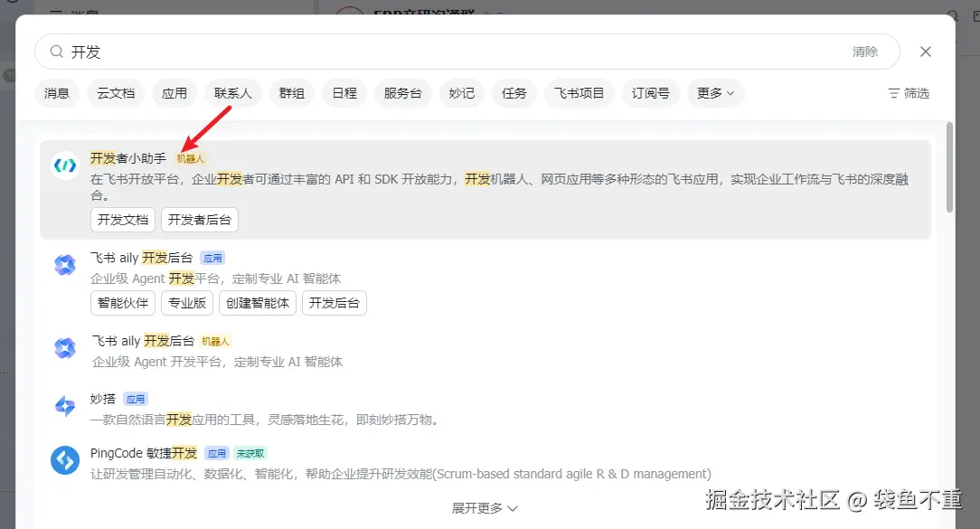Open the 开发者小助手 result title
This screenshot has height=529, width=980.
pos(128,159)
